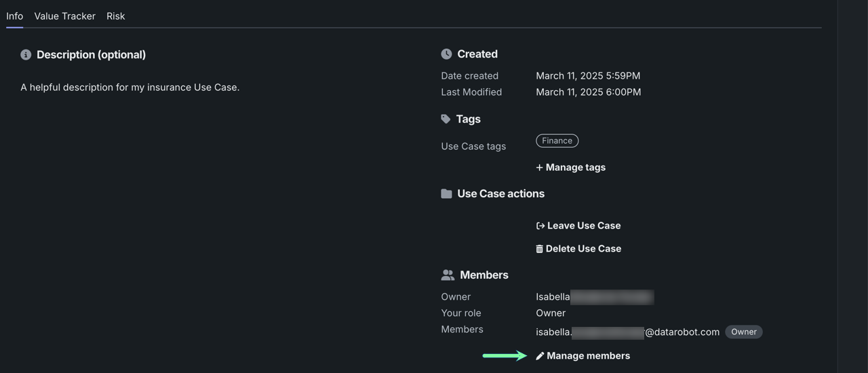868x373 pixels.
Task: Edit the insurance Use Case description text
Action: pyautogui.click(x=130, y=87)
